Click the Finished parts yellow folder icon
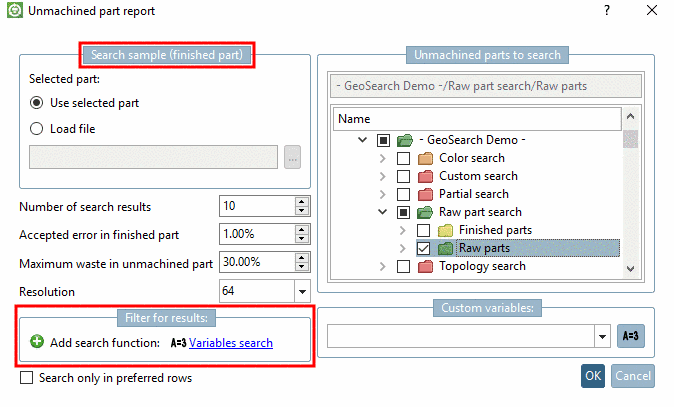The width and height of the screenshot is (674, 407). [445, 230]
